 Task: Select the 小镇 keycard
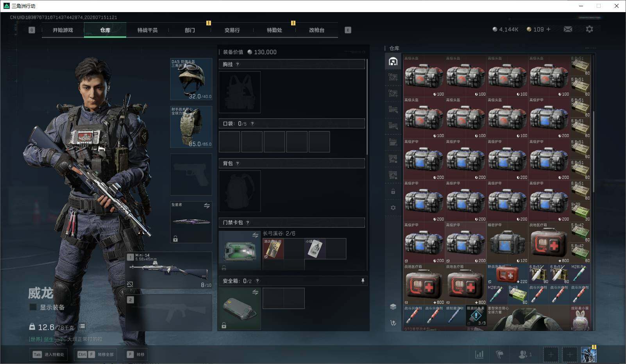click(315, 249)
